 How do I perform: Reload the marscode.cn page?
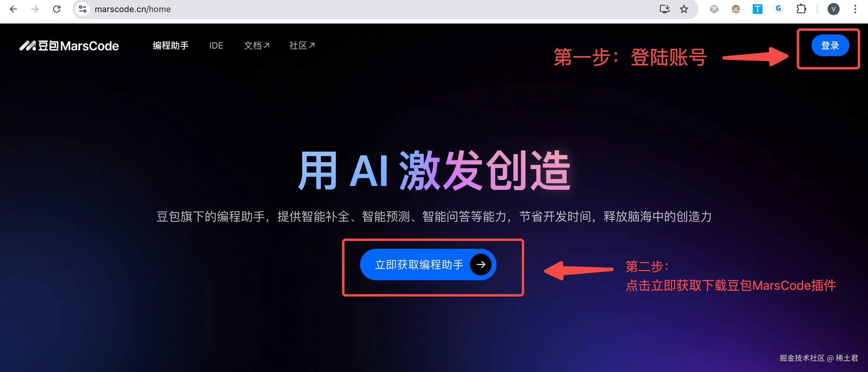click(x=57, y=9)
